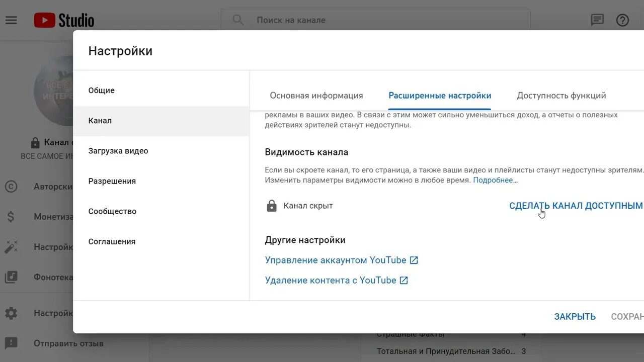Screen dimensions: 644x362
Task: Click 'Другие настройки' heading
Action: (x=305, y=240)
